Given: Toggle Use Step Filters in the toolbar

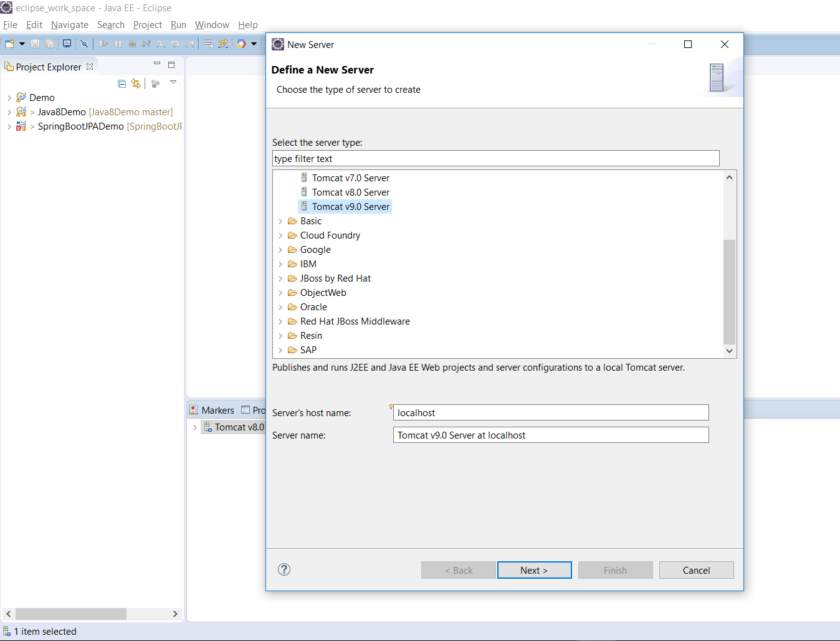Looking at the screenshot, I should click(222, 44).
